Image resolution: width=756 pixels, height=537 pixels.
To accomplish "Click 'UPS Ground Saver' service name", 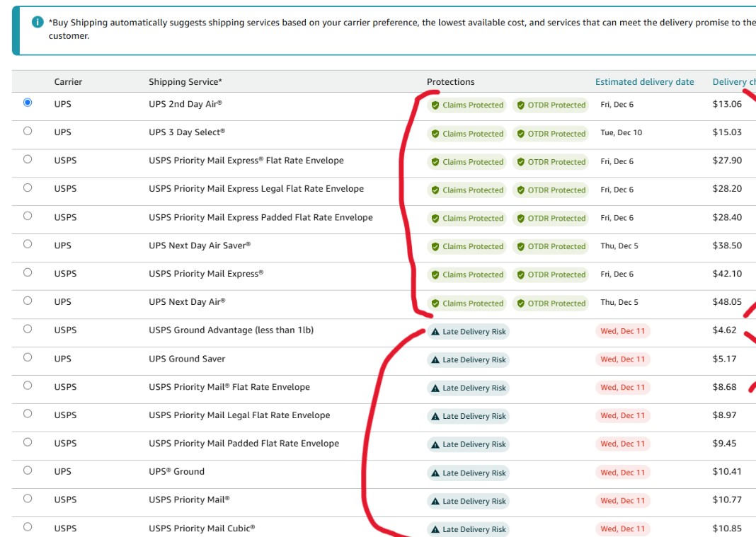I will (x=187, y=359).
